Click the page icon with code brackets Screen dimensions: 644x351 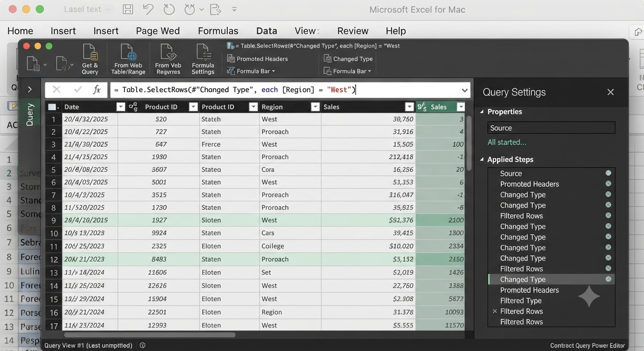[x=62, y=64]
